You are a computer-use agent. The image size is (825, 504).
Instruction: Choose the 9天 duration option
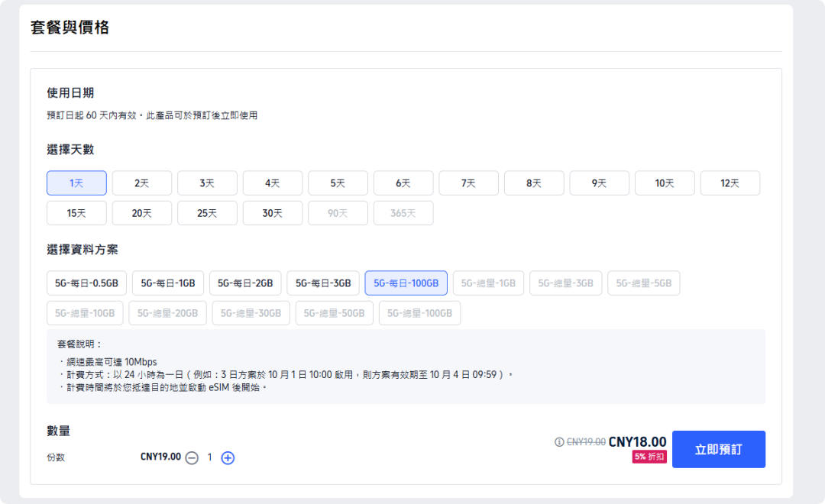pos(600,183)
